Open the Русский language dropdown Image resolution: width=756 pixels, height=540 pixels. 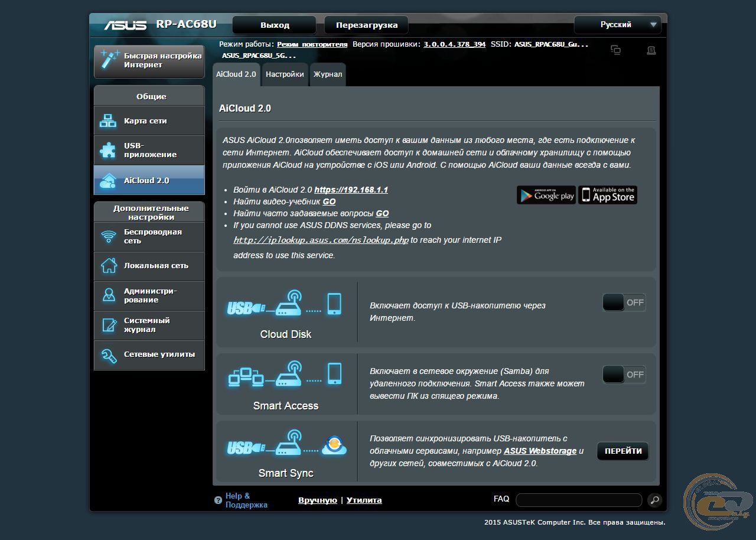[618, 25]
